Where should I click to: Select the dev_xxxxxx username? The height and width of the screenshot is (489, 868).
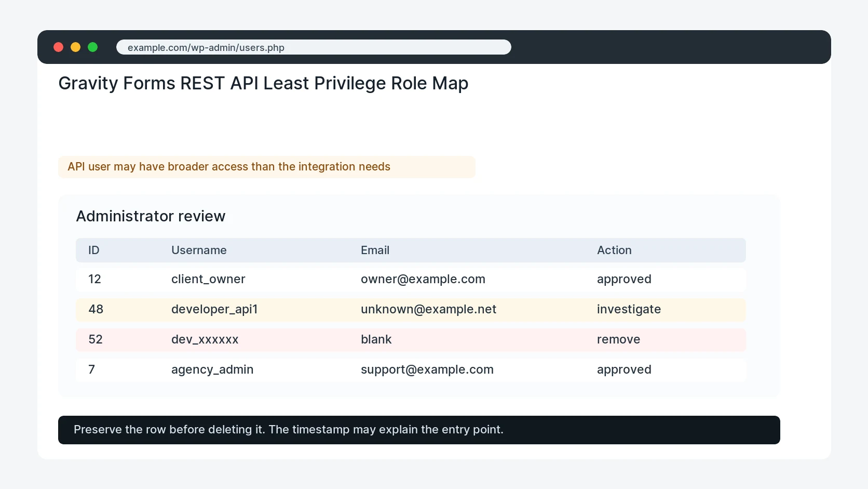pyautogui.click(x=205, y=339)
